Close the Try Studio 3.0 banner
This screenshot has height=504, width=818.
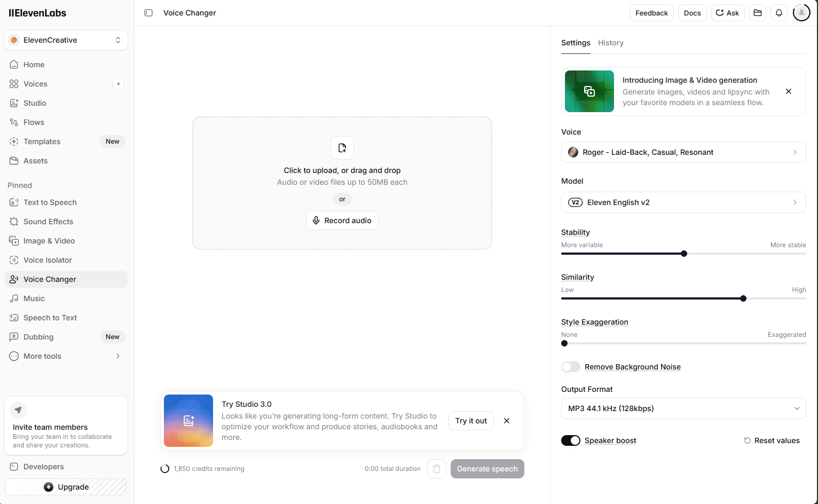pos(507,421)
